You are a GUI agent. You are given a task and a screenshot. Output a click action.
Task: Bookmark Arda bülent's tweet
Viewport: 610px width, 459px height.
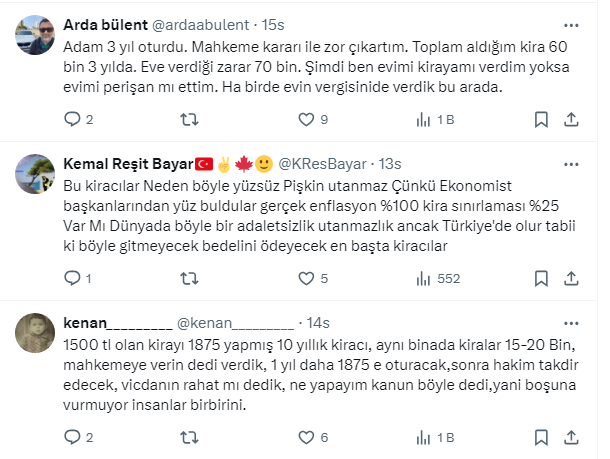pos(540,120)
